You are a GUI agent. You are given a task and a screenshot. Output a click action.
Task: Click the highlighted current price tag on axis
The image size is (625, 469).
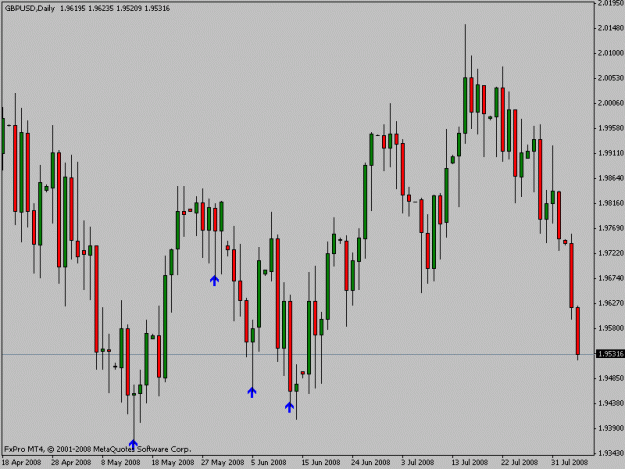(x=610, y=354)
